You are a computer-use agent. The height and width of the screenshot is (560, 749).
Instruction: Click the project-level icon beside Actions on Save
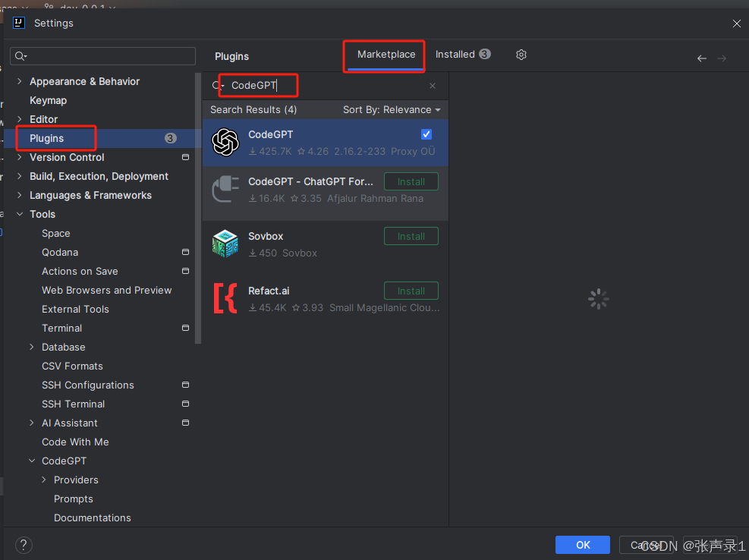click(x=185, y=271)
